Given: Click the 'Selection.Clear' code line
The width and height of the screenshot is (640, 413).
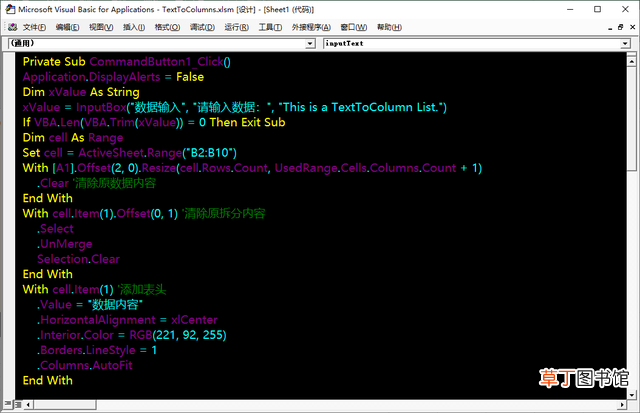Looking at the screenshot, I should 78,259.
